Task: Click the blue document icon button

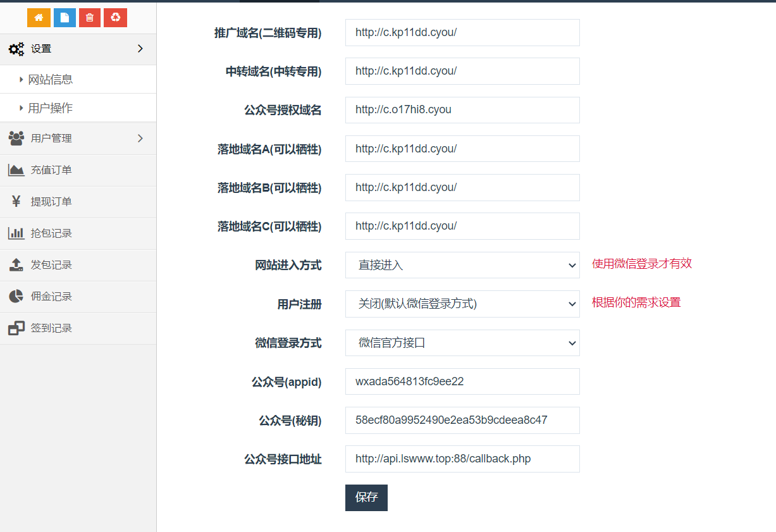Action: tap(65, 18)
